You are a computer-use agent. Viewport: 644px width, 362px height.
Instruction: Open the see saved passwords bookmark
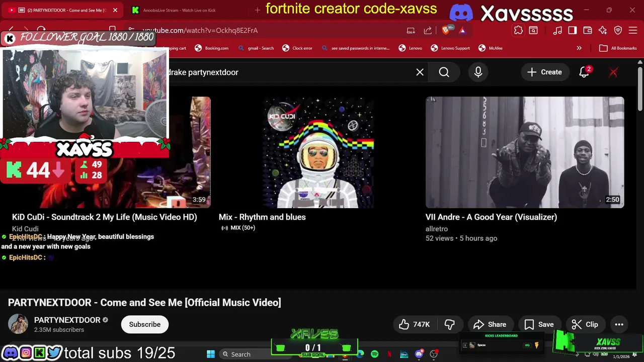355,48
